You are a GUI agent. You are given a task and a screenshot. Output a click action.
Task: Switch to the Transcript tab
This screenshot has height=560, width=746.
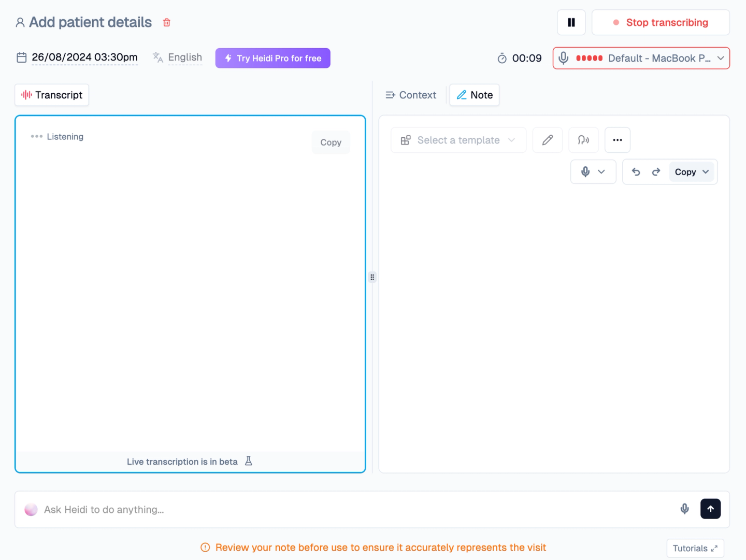pos(52,95)
